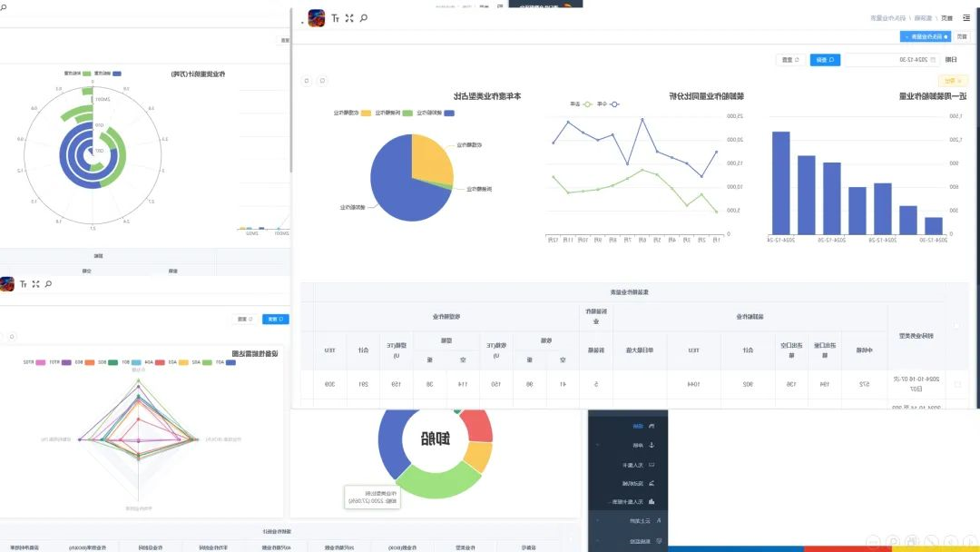Click the blue search button beside date field
980x552 pixels.
825,60
